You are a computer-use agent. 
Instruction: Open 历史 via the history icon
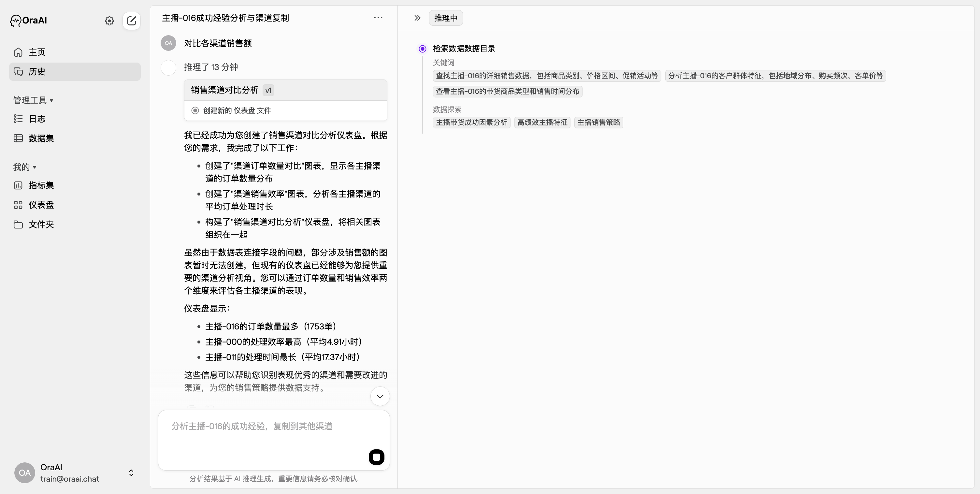[18, 72]
